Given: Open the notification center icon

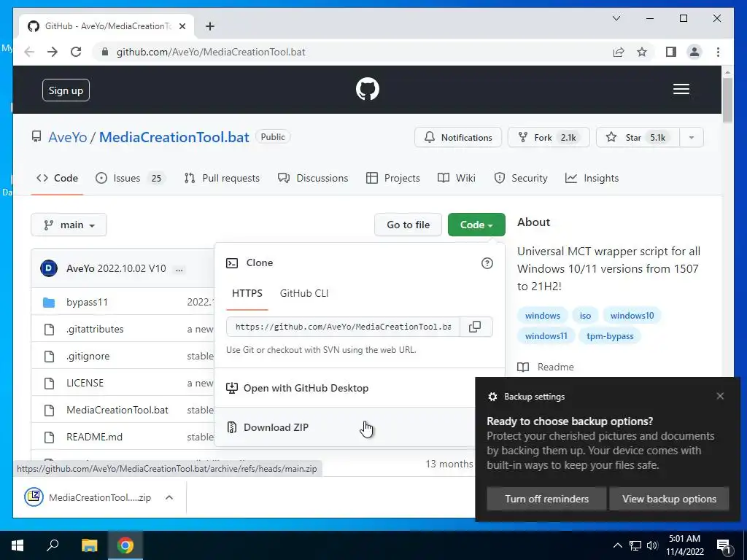Looking at the screenshot, I should point(724,545).
